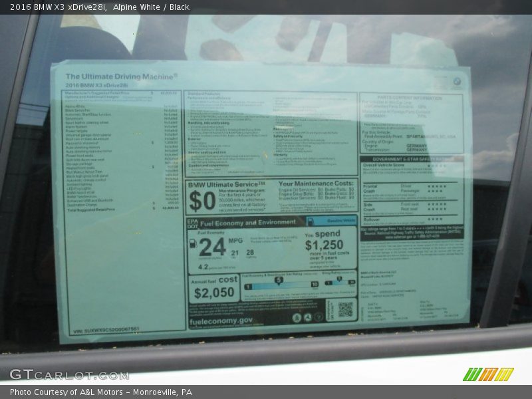Select the 'The Ultimate Driving Machine' heading
This screenshot has height=399, width=532.
pyautogui.click(x=121, y=76)
